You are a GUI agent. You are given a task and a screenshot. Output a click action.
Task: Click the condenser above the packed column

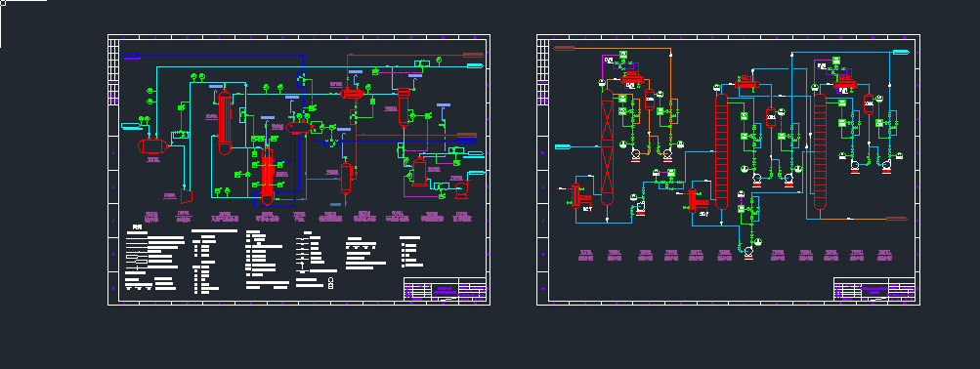pyautogui.click(x=632, y=79)
